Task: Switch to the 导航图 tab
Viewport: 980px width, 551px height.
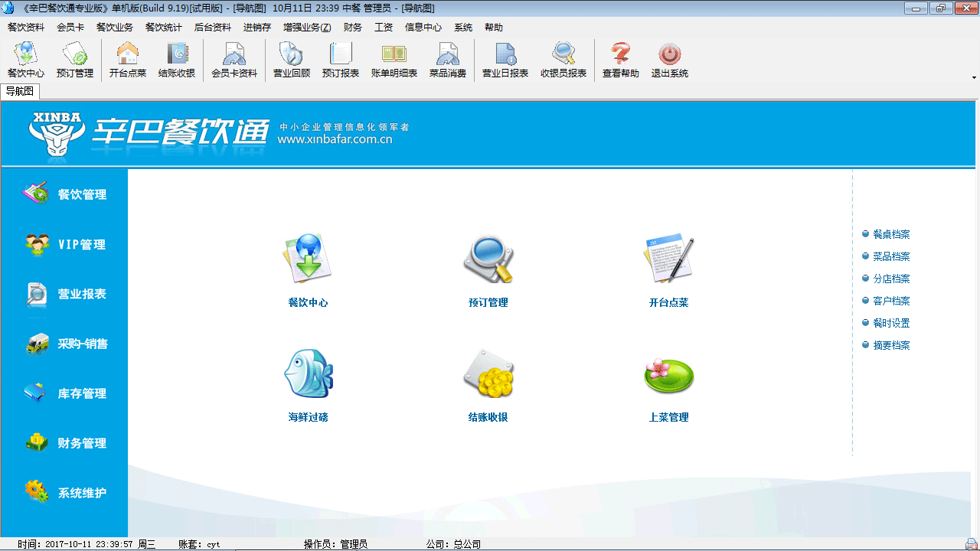Action: tap(20, 92)
